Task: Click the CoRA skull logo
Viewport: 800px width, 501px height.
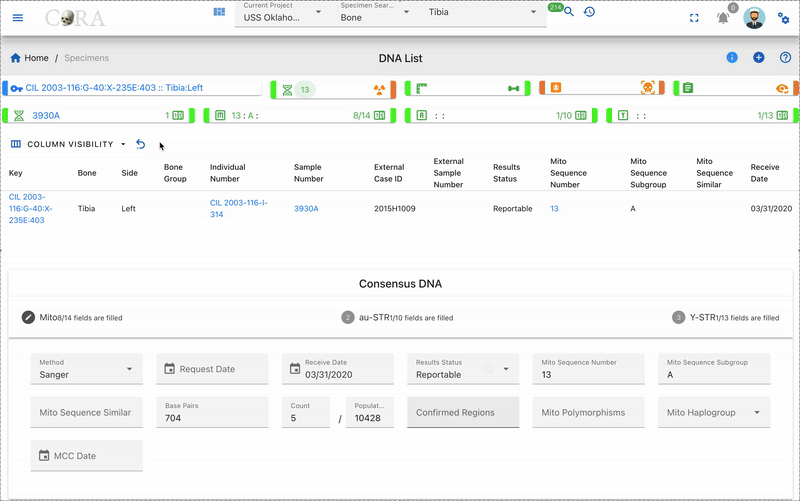Action: (74, 18)
